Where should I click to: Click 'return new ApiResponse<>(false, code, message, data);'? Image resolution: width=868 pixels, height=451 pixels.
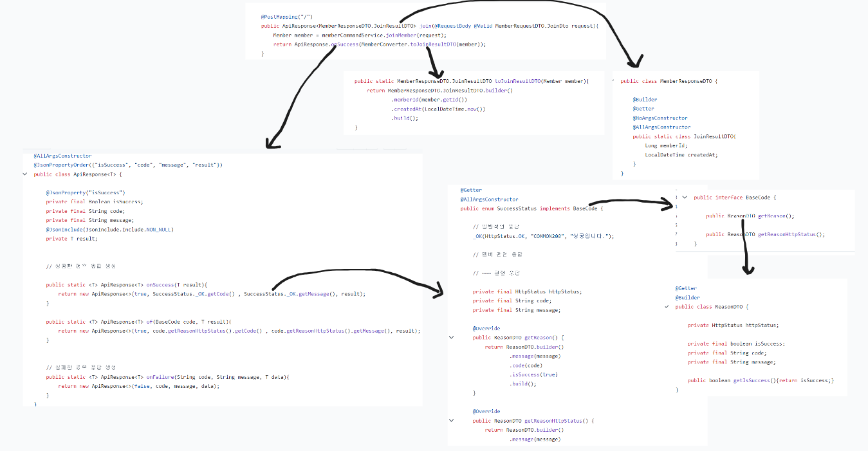138,386
